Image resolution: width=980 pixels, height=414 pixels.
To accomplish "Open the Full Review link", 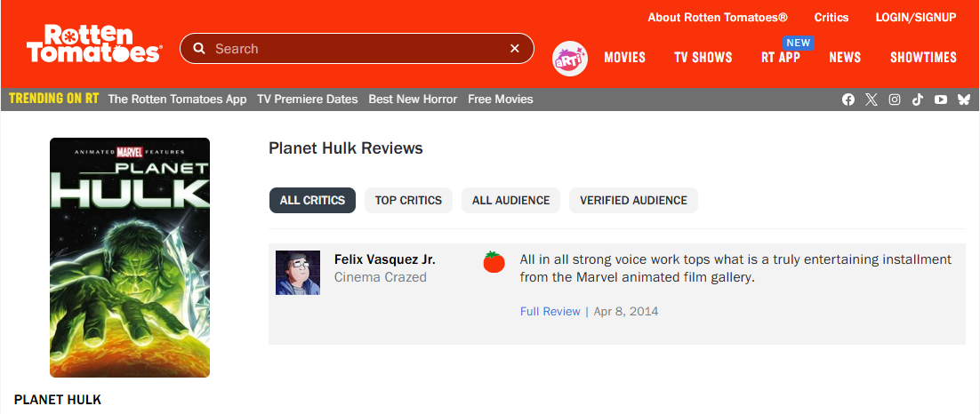I will click(550, 311).
